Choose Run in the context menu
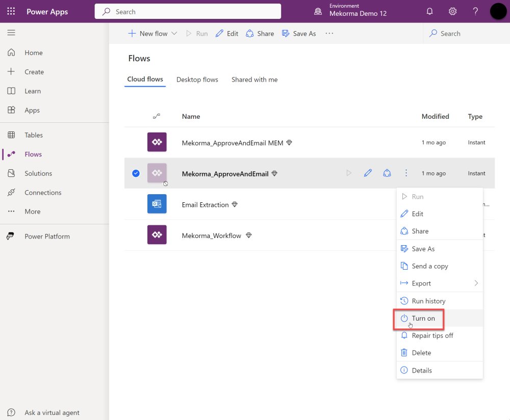 tap(440, 197)
